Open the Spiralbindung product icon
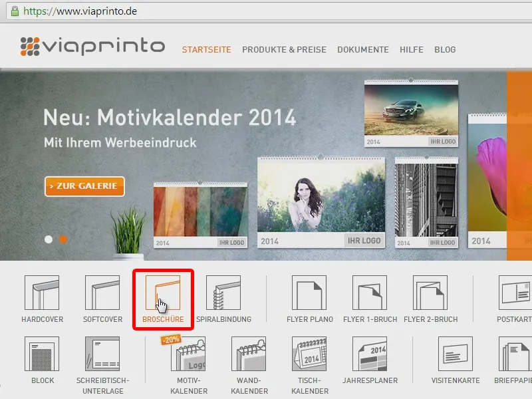Viewport: 532px width, 399px height. (x=223, y=293)
